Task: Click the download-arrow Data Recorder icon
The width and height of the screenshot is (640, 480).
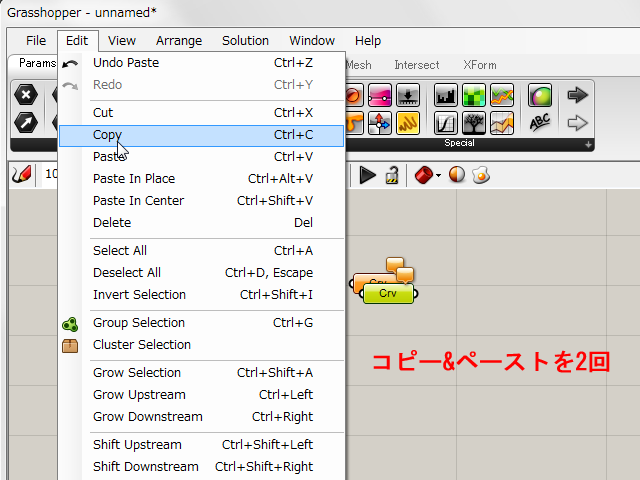Action: (408, 96)
